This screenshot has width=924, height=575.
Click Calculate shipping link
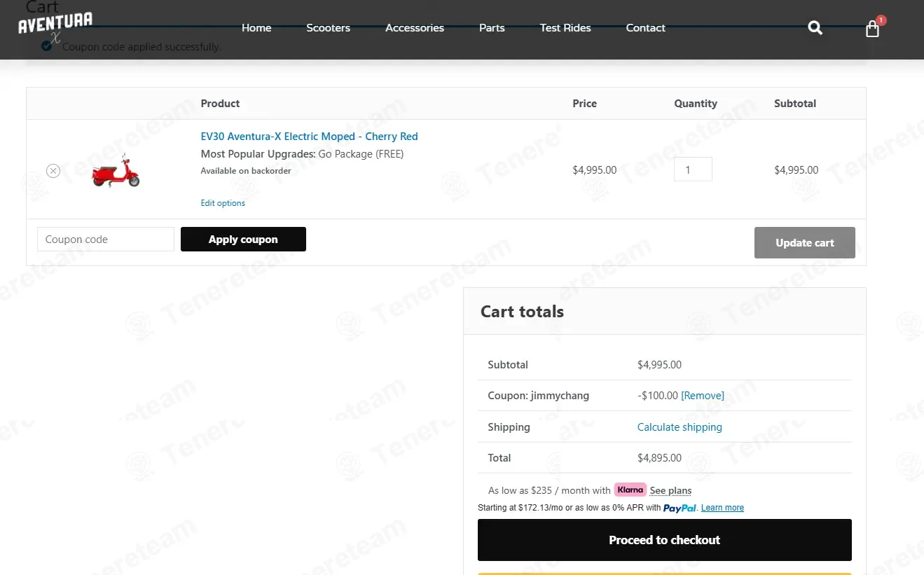click(680, 427)
